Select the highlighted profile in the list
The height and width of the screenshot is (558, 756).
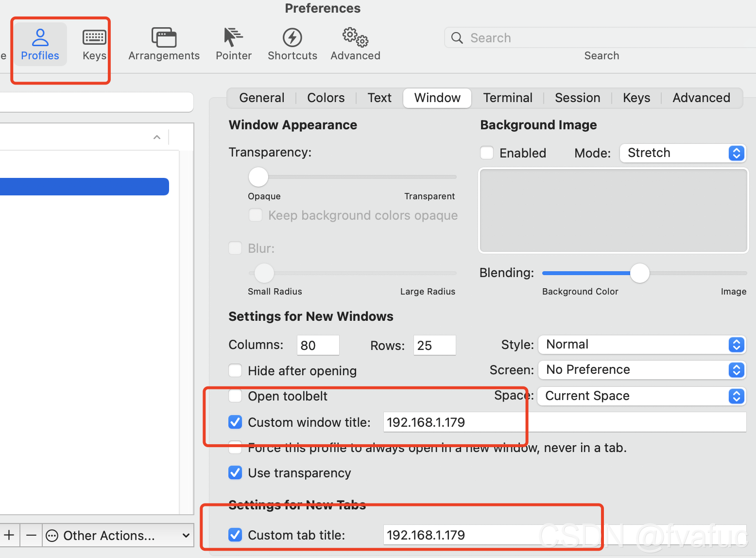[84, 187]
